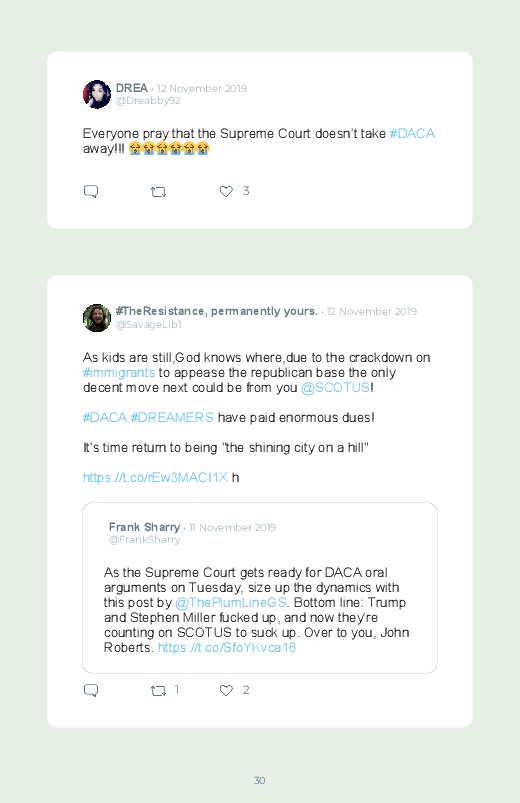Retweet the SavageLib1 tweet
The image size is (520, 803).
click(x=158, y=691)
